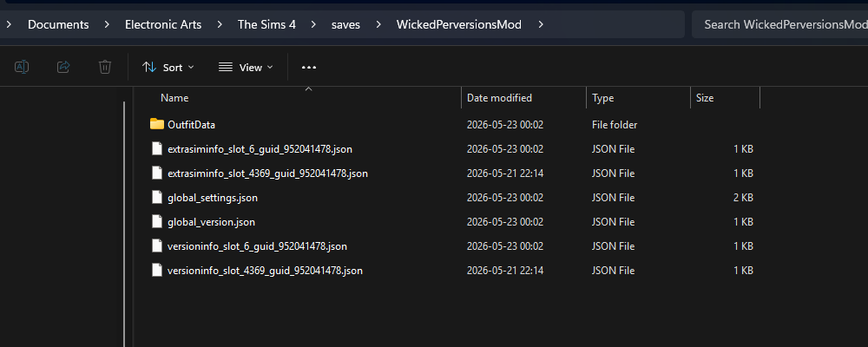
Task: Sort by Name column header
Action: (174, 98)
